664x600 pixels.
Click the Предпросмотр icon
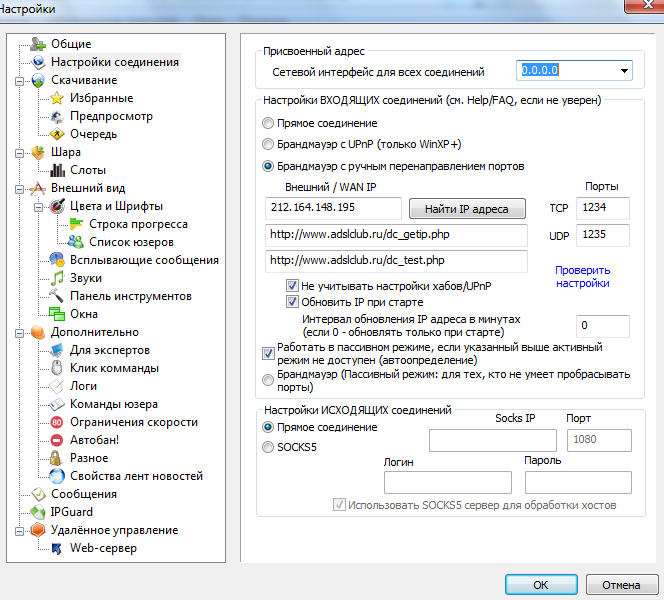point(57,116)
